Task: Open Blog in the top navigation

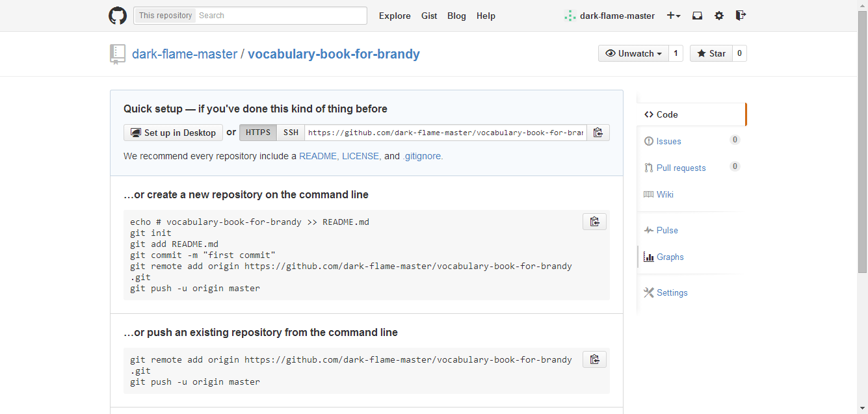Action: tap(456, 16)
